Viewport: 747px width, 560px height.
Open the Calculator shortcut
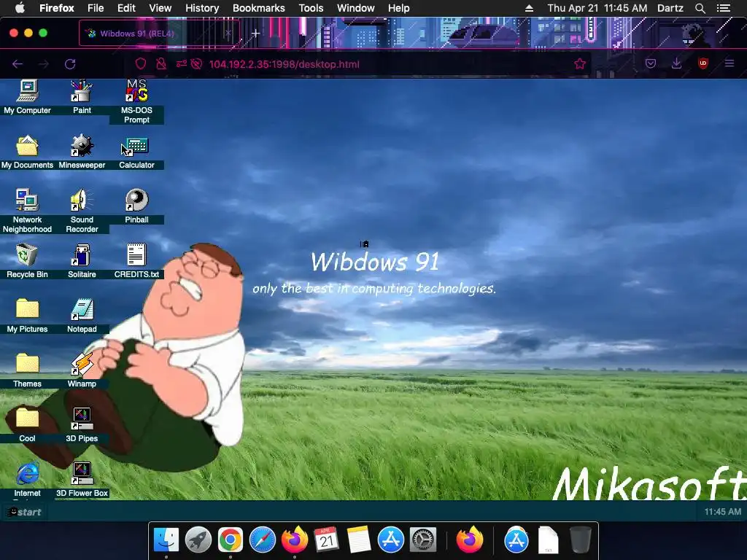coord(136,152)
